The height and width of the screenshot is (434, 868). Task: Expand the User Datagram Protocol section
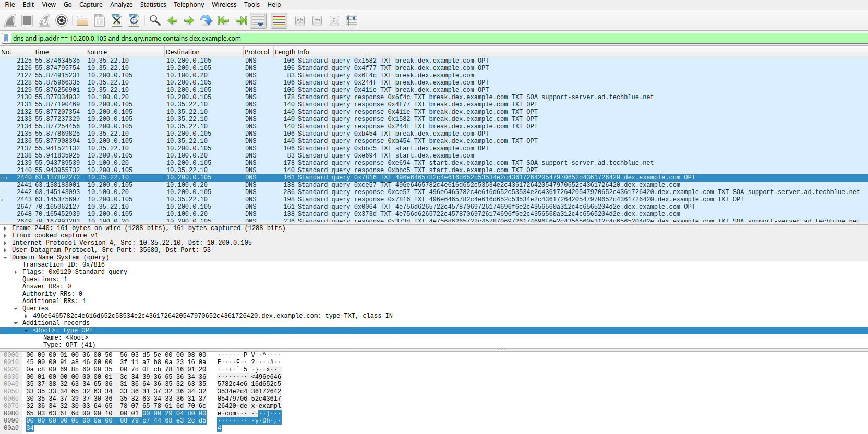click(5, 250)
